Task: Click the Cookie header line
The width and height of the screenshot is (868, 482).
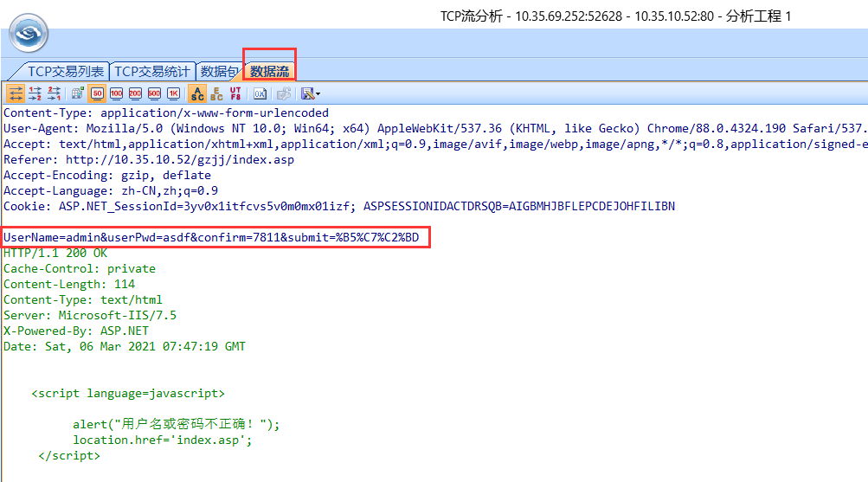Action: pyautogui.click(x=339, y=207)
